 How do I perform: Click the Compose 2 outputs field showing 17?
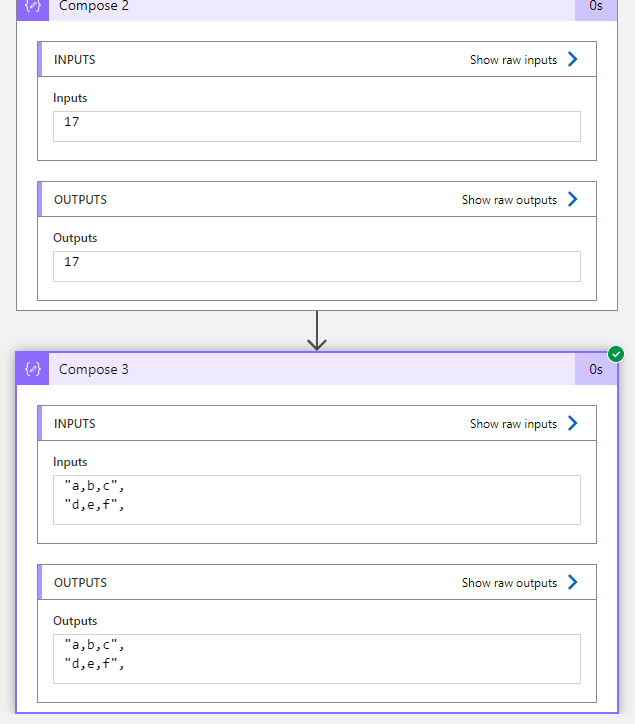coord(317,266)
